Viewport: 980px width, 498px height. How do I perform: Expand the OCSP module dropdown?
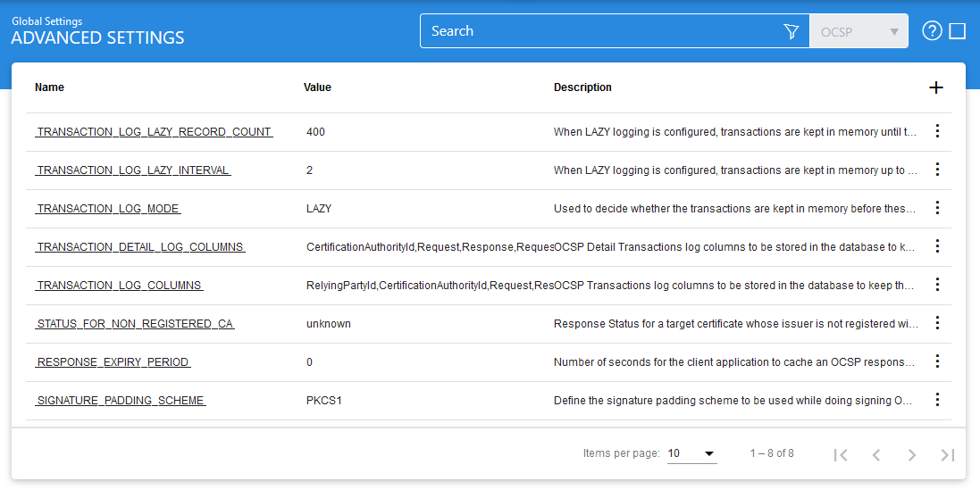(x=858, y=31)
